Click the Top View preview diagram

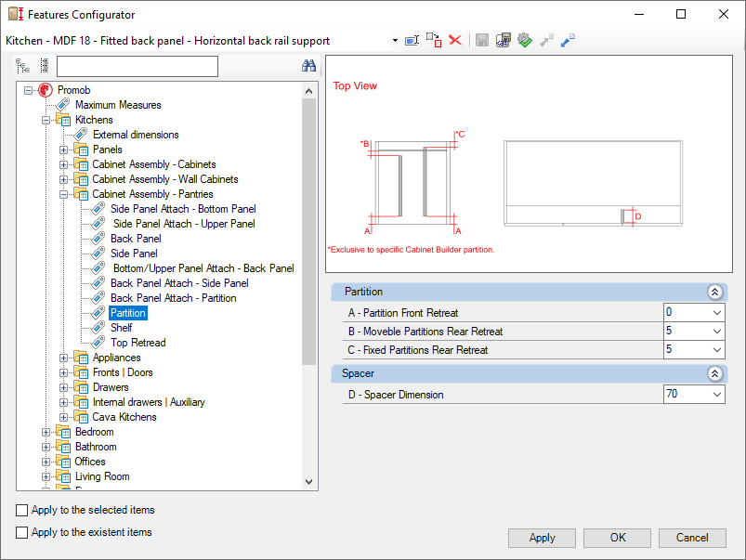click(529, 164)
